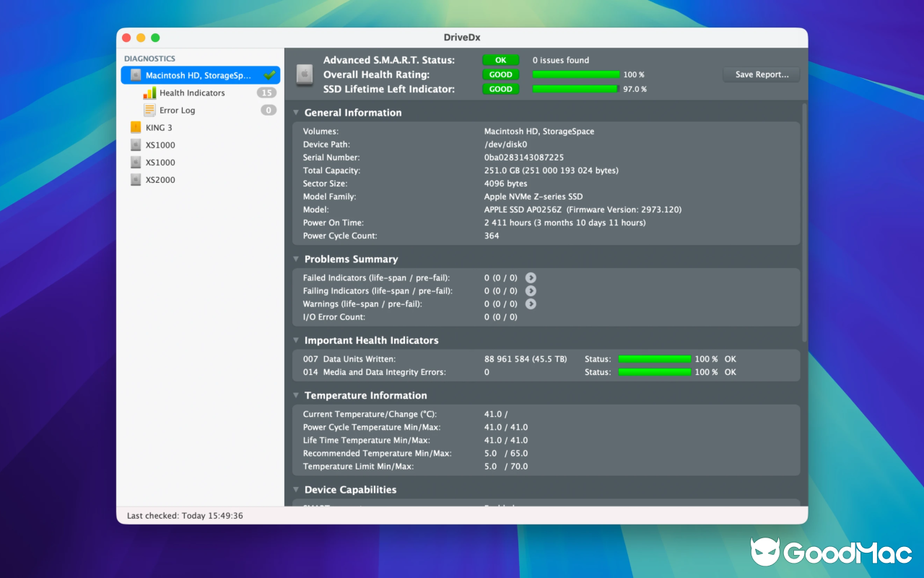
Task: Click the Last checked status bar text
Action: click(185, 516)
